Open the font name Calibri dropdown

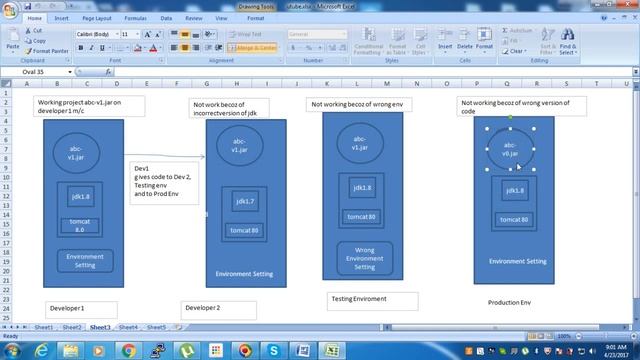click(117, 34)
